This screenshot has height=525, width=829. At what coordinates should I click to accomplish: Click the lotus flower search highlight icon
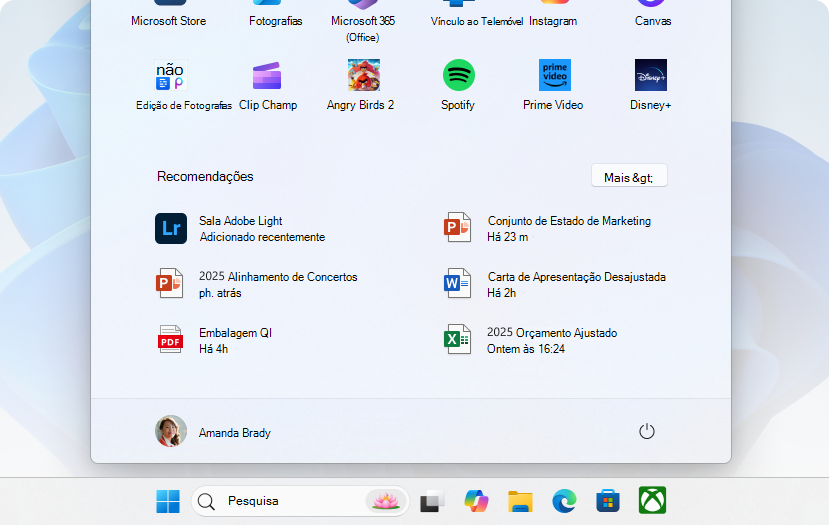tap(385, 501)
